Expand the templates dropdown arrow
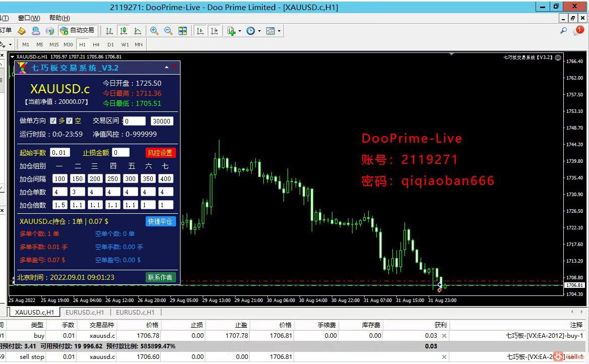 pyautogui.click(x=279, y=31)
